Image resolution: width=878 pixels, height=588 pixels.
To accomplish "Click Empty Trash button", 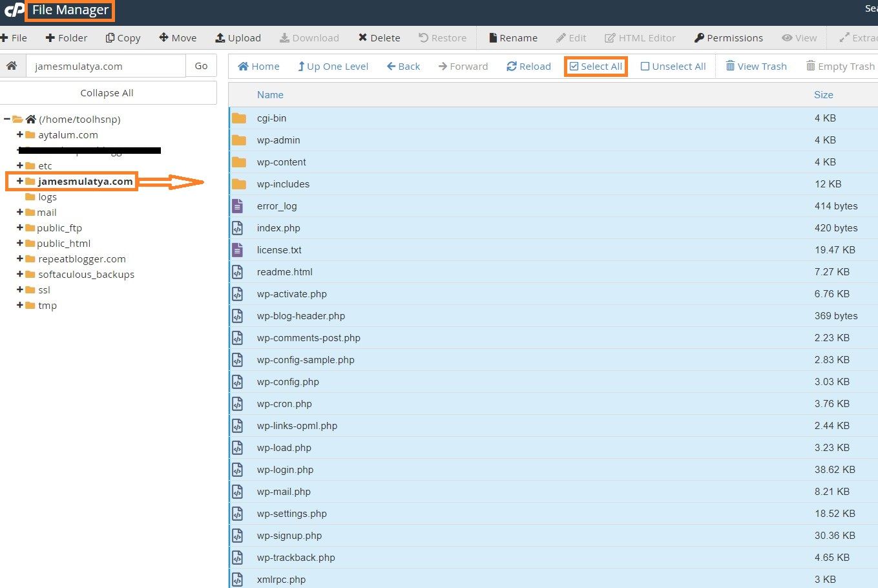I will pos(840,67).
